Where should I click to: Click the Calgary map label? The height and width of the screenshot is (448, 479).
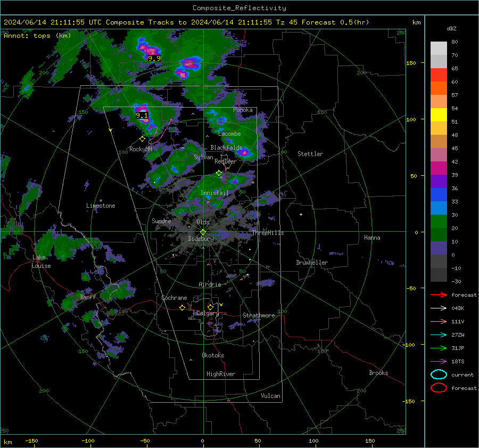coord(208,313)
